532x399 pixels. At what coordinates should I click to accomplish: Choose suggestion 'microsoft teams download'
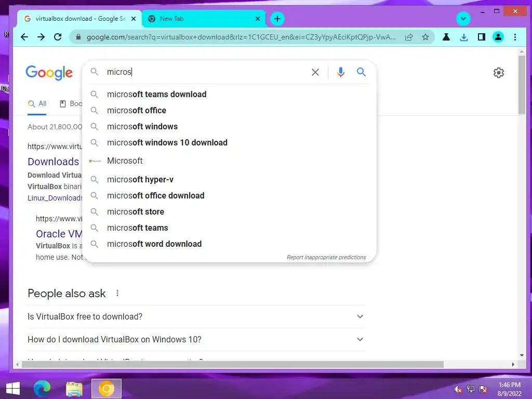click(229, 95)
